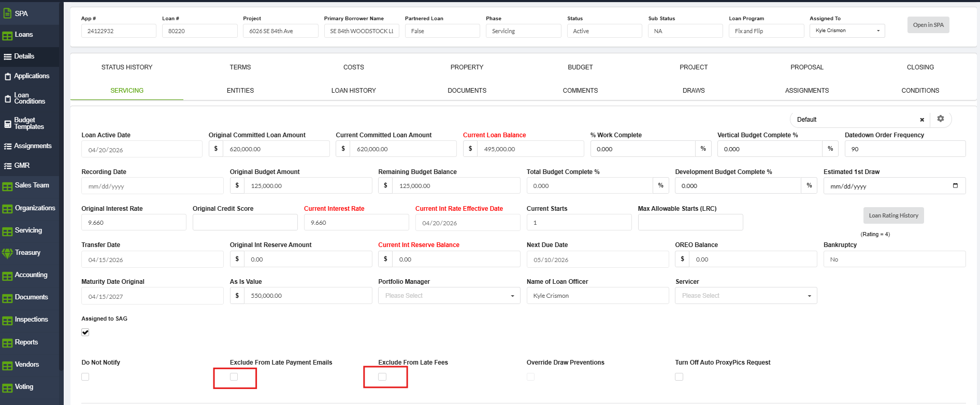980x405 pixels.
Task: Open the Budget tab
Action: 580,67
